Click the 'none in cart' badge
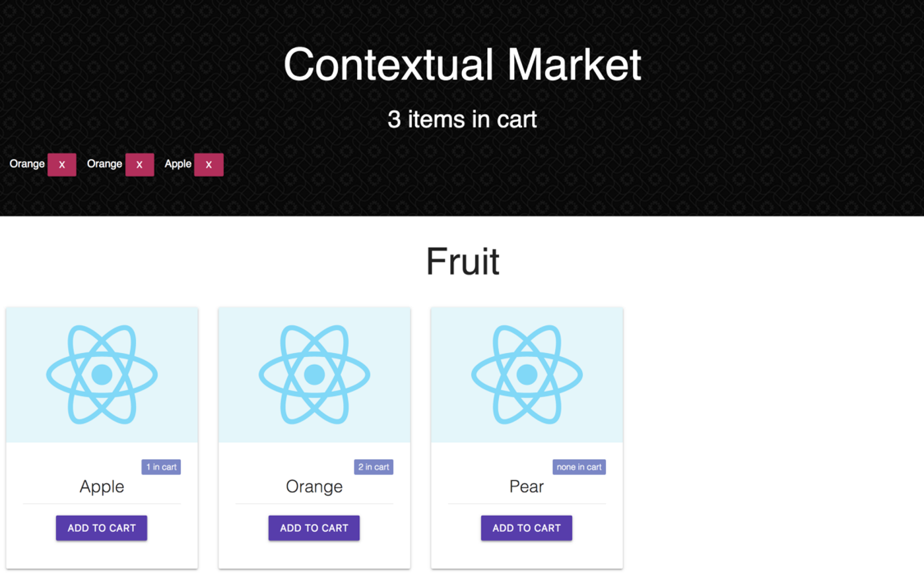924x580 pixels. pos(579,467)
